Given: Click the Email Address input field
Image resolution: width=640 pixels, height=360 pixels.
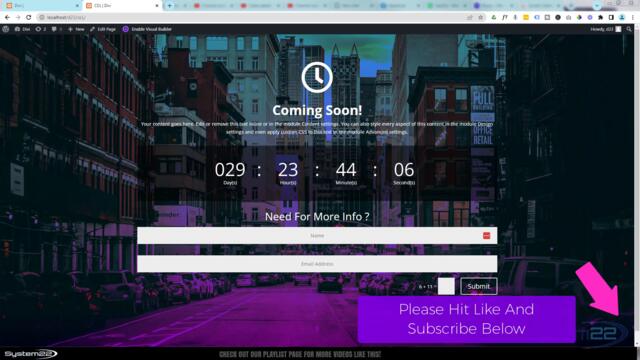Looking at the screenshot, I should 317,264.
